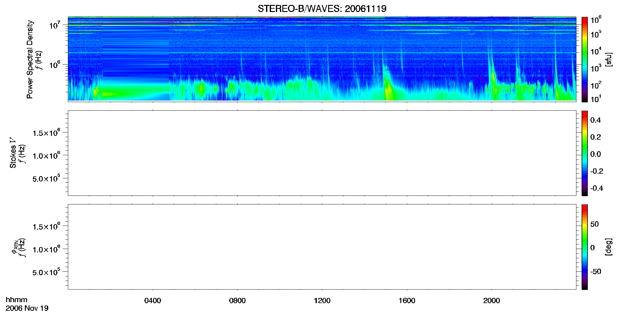
Task: Click the Stokes V color bar
Action: point(585,153)
